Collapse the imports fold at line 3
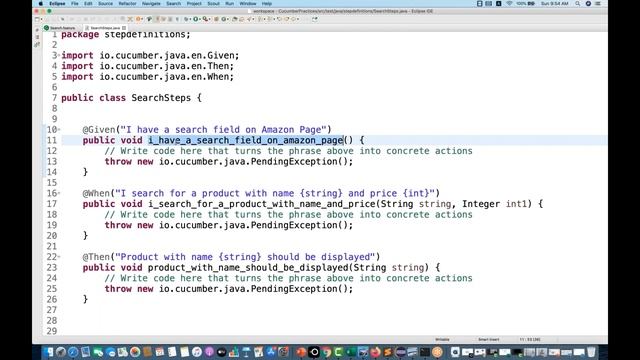Image resolution: width=640 pixels, height=360 pixels. pos(59,55)
